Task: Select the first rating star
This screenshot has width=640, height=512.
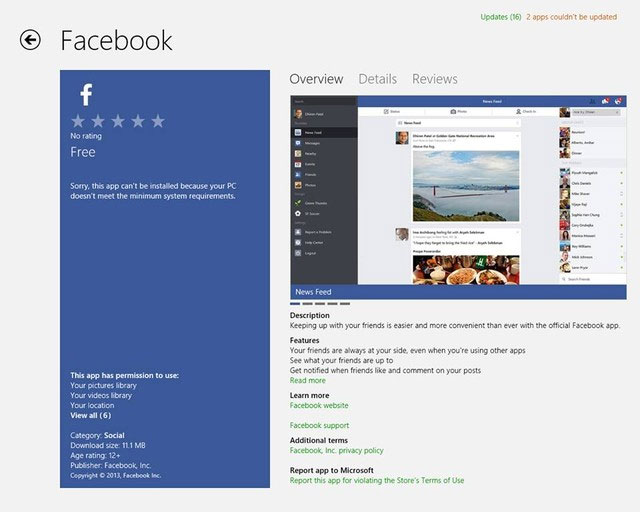Action: pos(78,121)
